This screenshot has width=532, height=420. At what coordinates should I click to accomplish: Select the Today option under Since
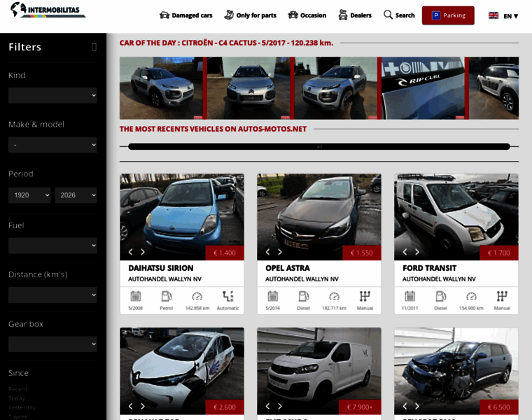click(17, 398)
